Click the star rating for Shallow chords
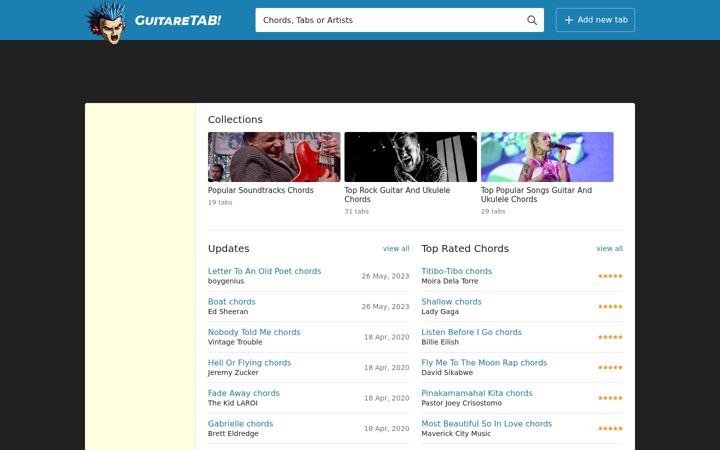The image size is (720, 450). pyautogui.click(x=610, y=306)
